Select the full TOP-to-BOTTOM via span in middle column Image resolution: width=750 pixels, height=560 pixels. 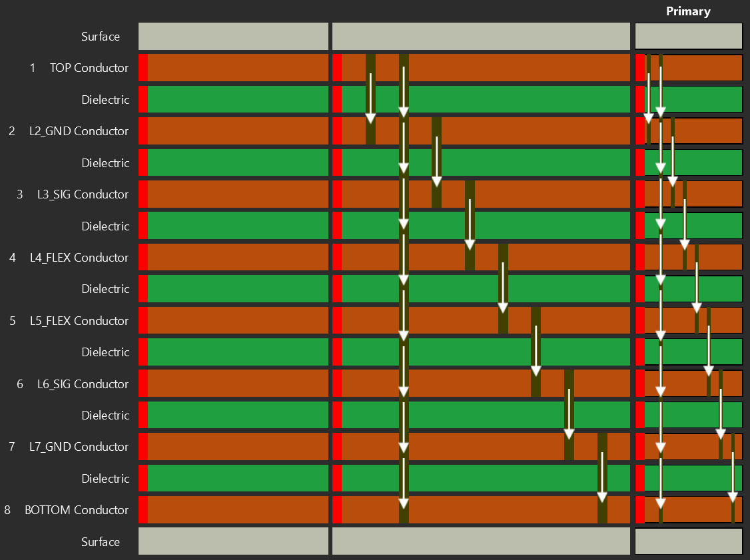pos(404,288)
